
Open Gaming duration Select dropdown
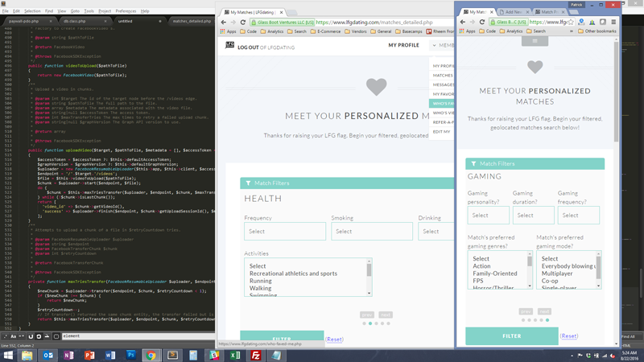534,216
